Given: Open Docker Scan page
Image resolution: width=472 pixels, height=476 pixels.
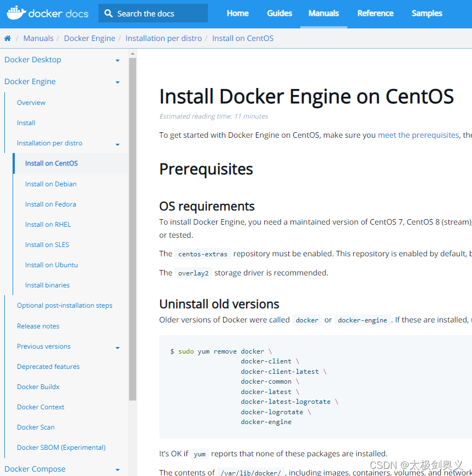Looking at the screenshot, I should coord(36,427).
